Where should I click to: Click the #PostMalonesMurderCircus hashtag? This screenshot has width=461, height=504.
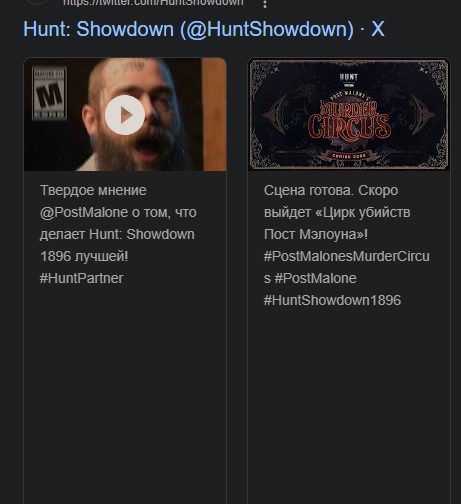click(347, 267)
